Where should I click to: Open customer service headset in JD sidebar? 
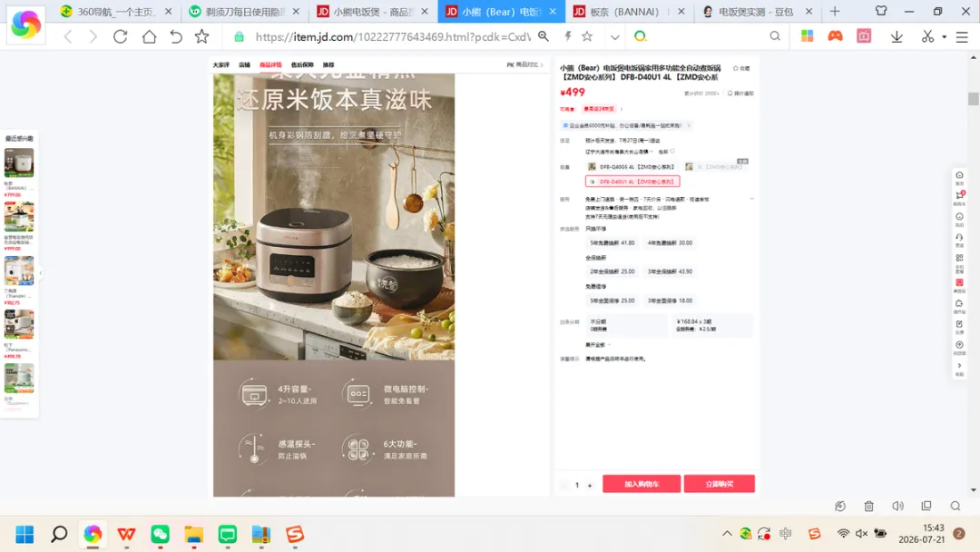[x=959, y=240]
